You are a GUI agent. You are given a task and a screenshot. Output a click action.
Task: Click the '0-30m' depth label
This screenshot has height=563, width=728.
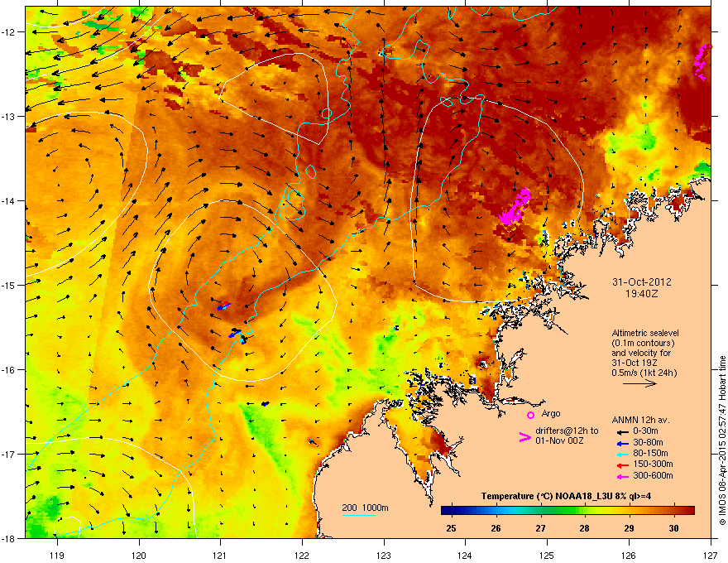645,431
